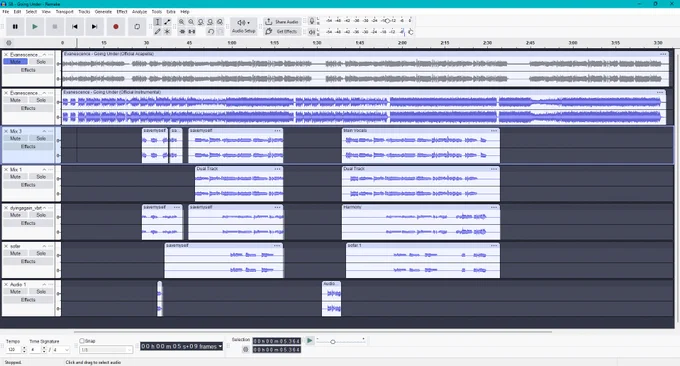680x366 pixels.
Task: Click the Zoom Toggle icon
Action: click(x=220, y=22)
